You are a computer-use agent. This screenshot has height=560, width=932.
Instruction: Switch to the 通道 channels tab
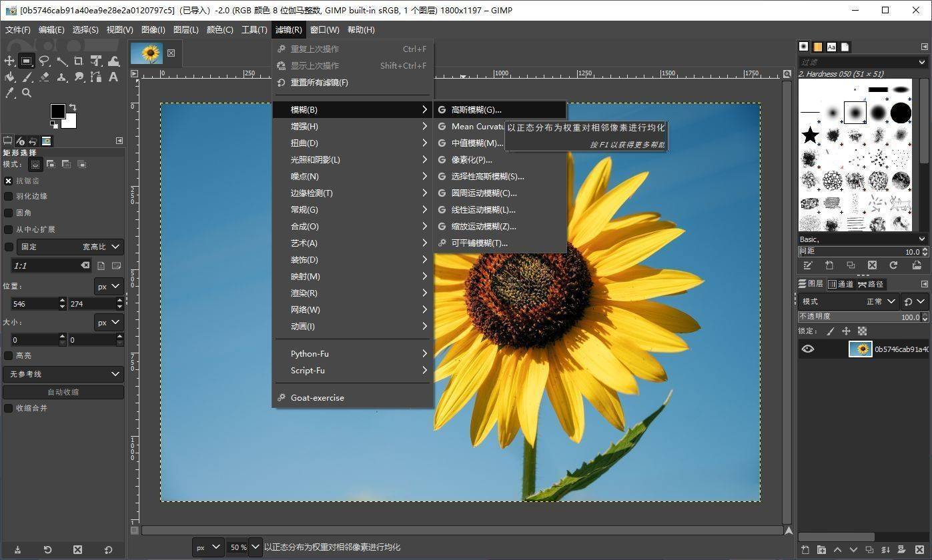click(841, 284)
